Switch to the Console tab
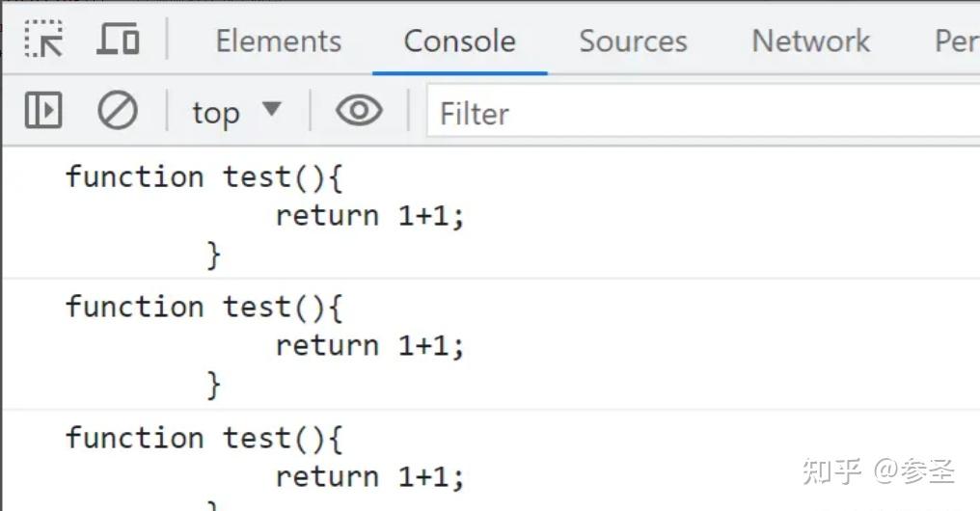Image resolution: width=980 pixels, height=511 pixels. 459,41
